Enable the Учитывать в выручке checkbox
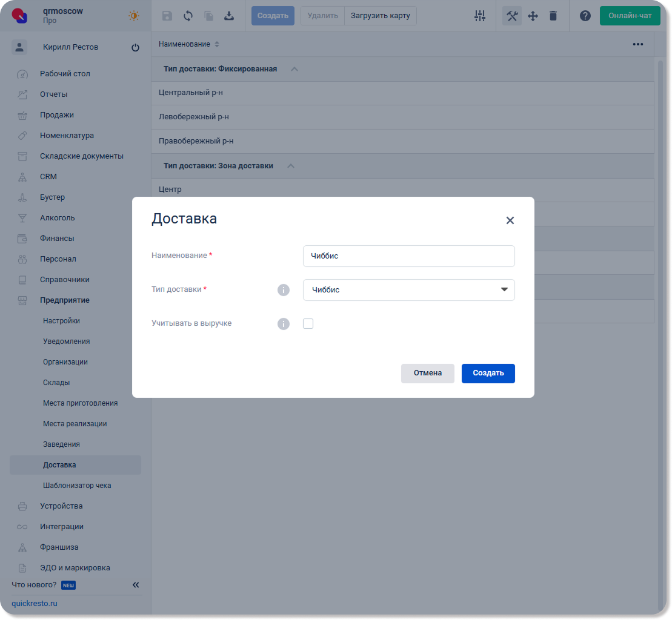672x620 pixels. (x=308, y=324)
